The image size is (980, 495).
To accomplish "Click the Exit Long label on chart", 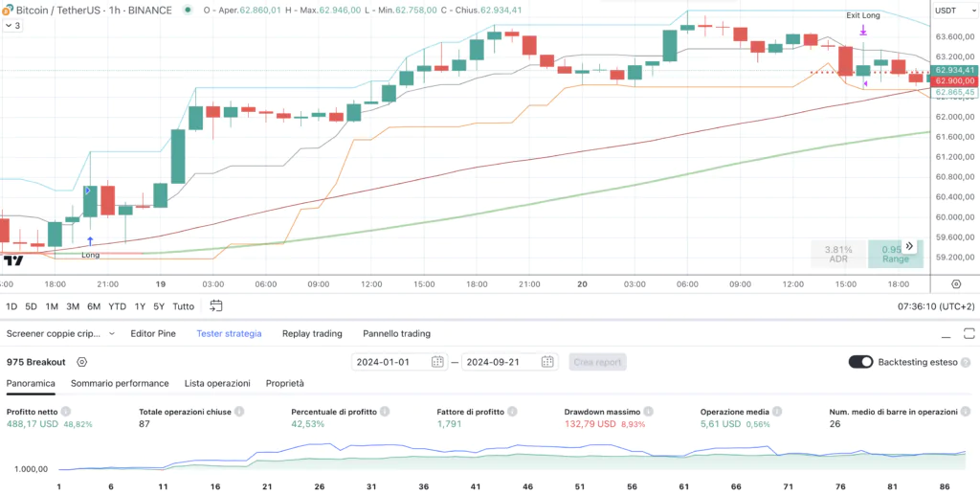I will [863, 15].
